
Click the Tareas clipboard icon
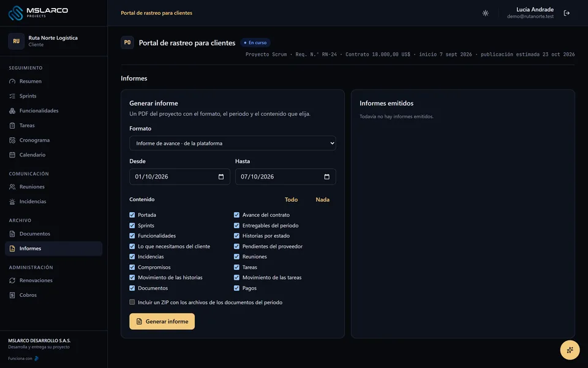click(x=12, y=125)
